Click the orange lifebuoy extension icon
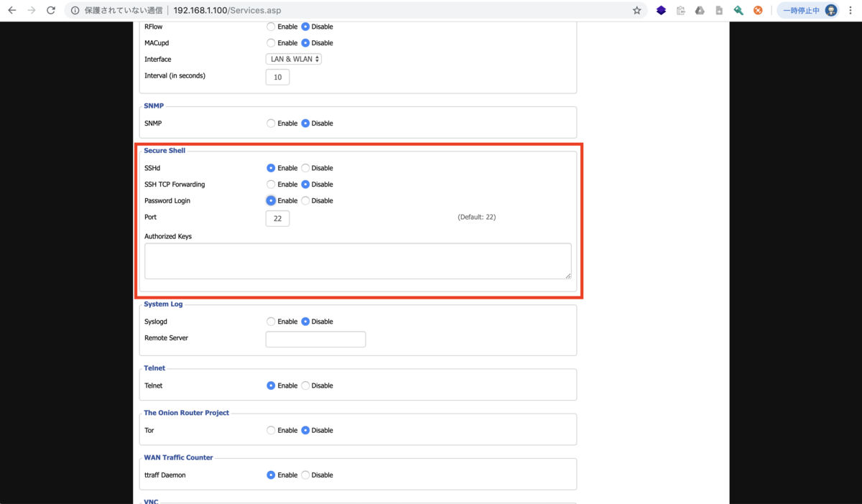 tap(758, 11)
